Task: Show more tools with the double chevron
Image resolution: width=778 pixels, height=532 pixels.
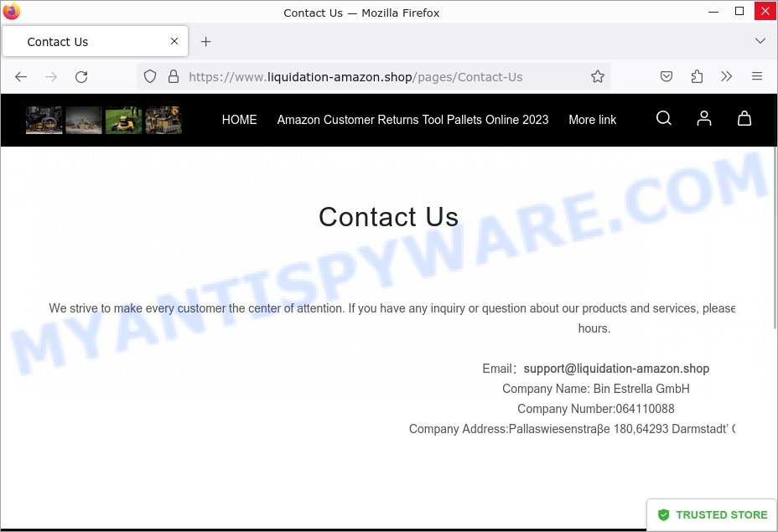Action: pos(726,76)
